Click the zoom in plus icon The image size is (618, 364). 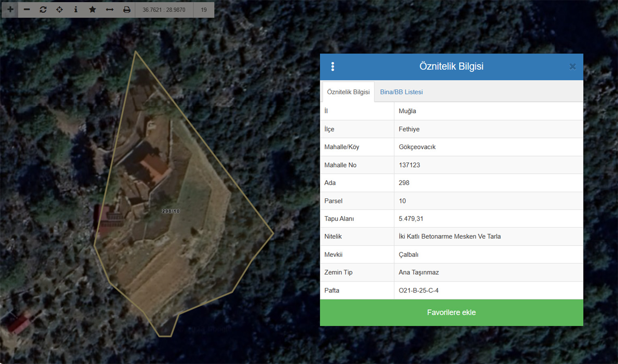click(x=11, y=9)
